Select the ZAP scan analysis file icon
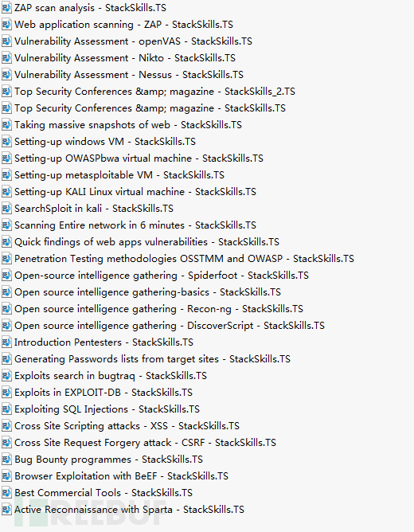Viewport: 414px width, 532px height. 6,8
